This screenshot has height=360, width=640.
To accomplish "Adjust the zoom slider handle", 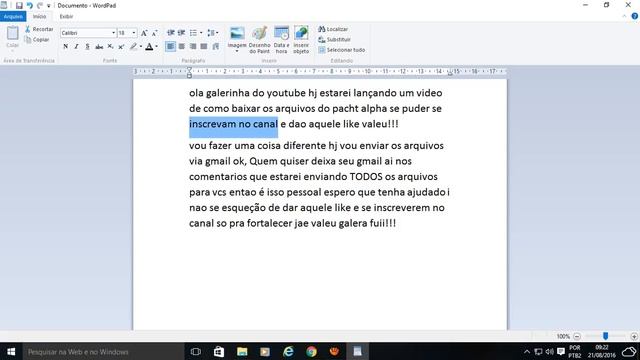I will click(606, 336).
